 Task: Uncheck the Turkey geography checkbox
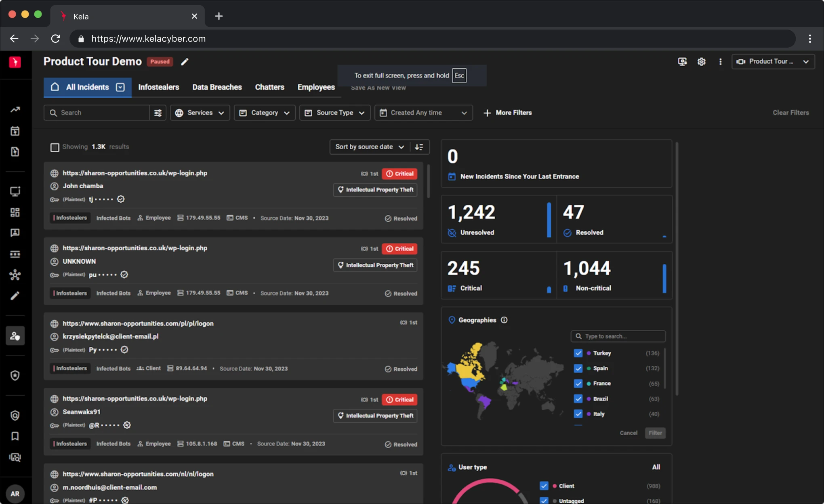(x=578, y=353)
